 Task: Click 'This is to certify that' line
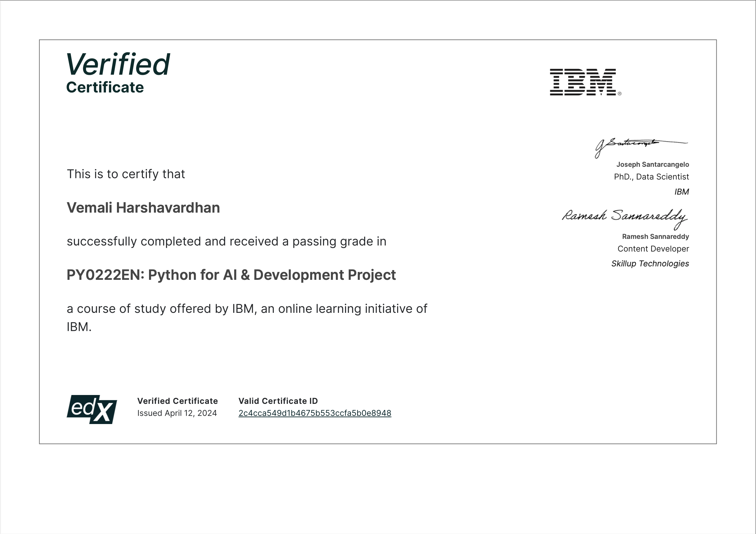(126, 174)
